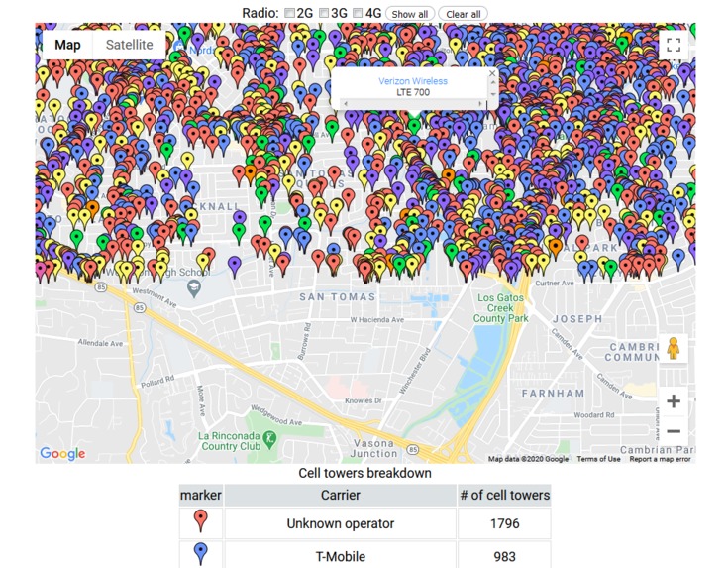This screenshot has height=568, width=728.
Task: Click the Show all button
Action: click(410, 14)
